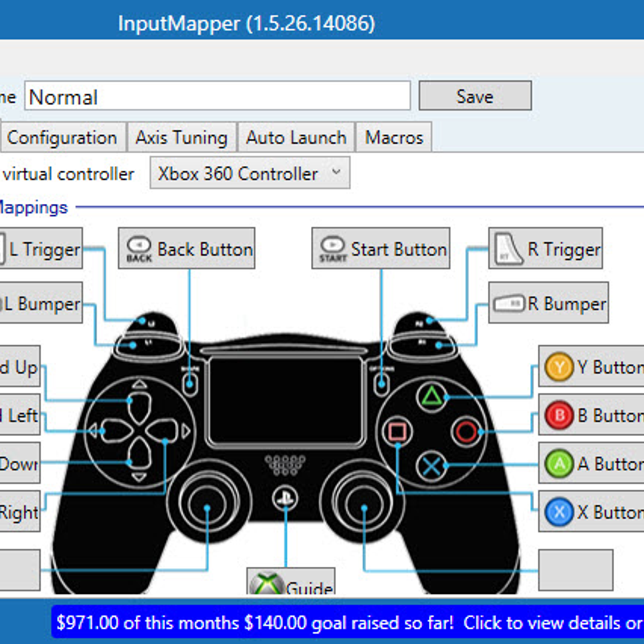Screen dimensions: 644x644
Task: Click the yellow Y Button icon
Action: (559, 367)
